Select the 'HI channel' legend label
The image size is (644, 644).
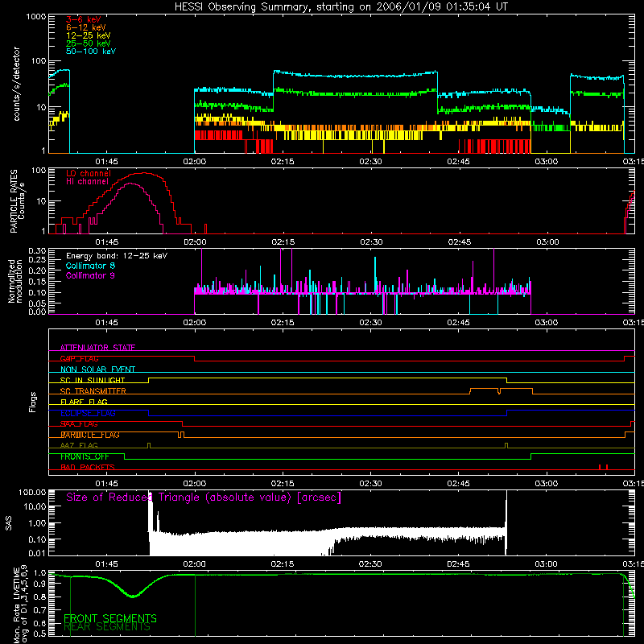pos(87,181)
